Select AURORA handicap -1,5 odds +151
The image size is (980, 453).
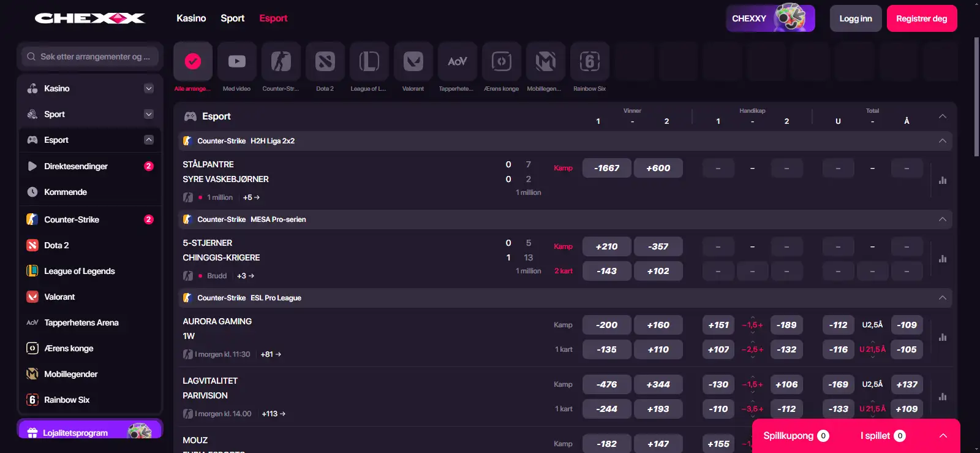pyautogui.click(x=718, y=325)
